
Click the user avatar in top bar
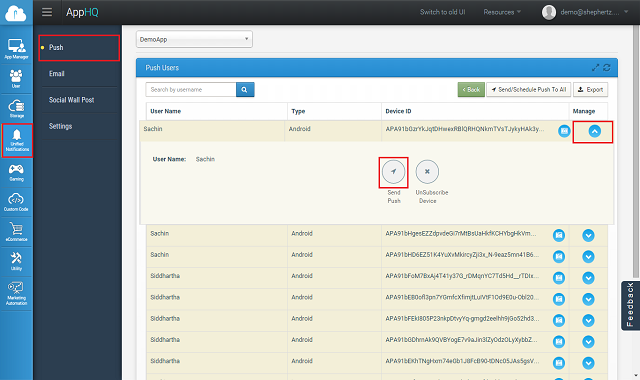coord(549,12)
